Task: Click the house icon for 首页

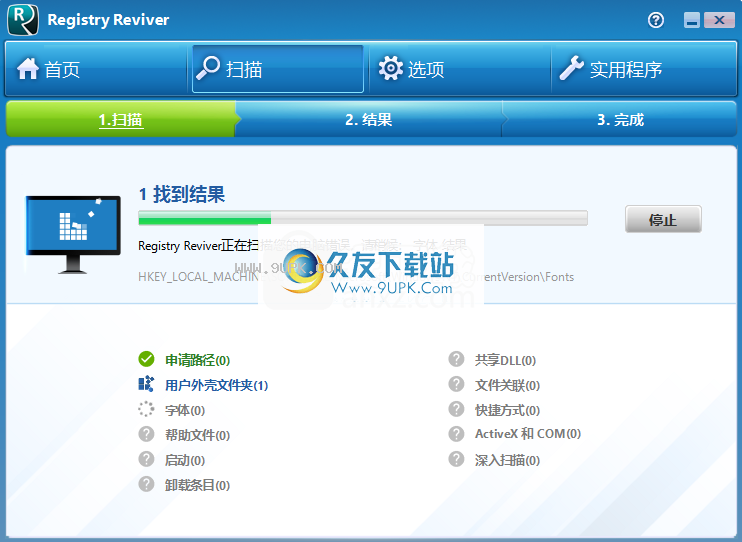Action: (28, 69)
